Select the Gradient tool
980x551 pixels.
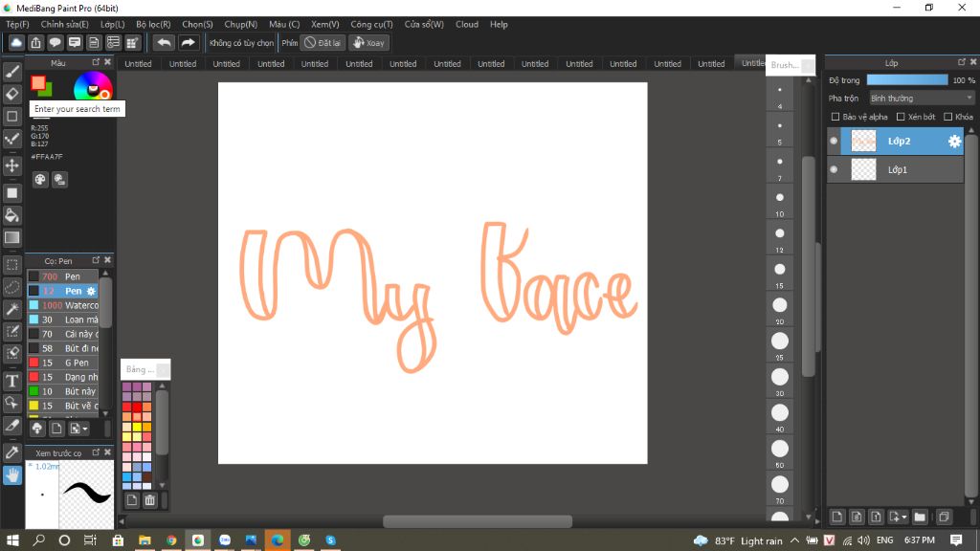coord(11,237)
